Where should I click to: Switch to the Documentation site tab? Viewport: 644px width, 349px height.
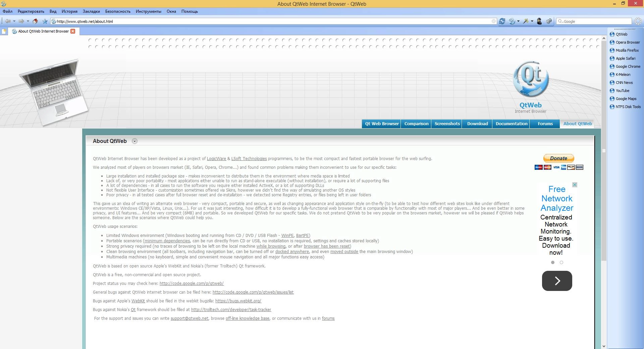pyautogui.click(x=512, y=124)
